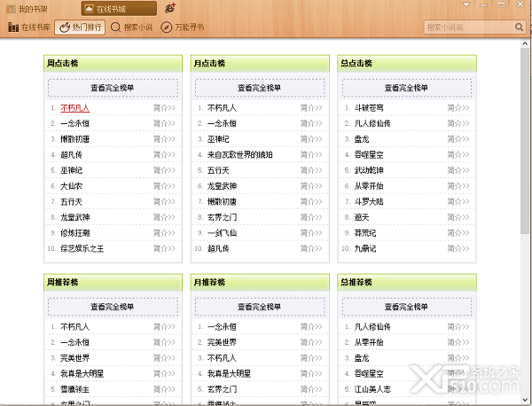Click the vertical scrollbar thumb
This screenshot has width=532, height=406.
(525, 141)
